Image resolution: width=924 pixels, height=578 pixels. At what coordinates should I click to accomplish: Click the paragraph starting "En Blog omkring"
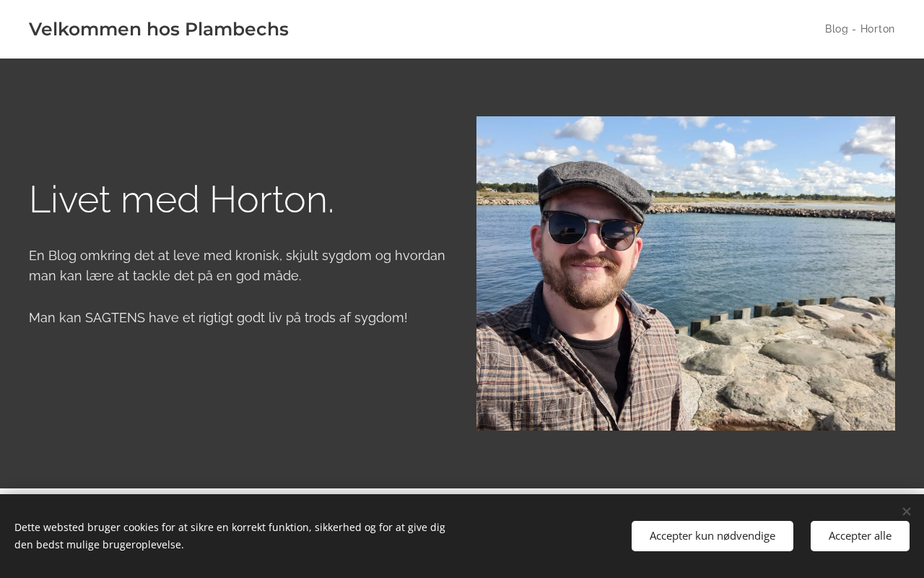pyautogui.click(x=237, y=266)
